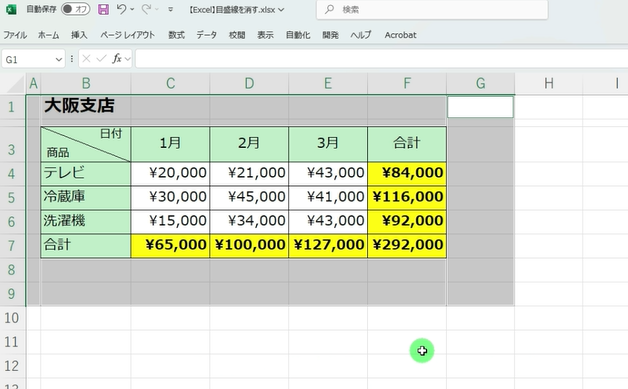Screen dimensions: 628x389
Task: Click the Excel app icon
Action: (11, 9)
